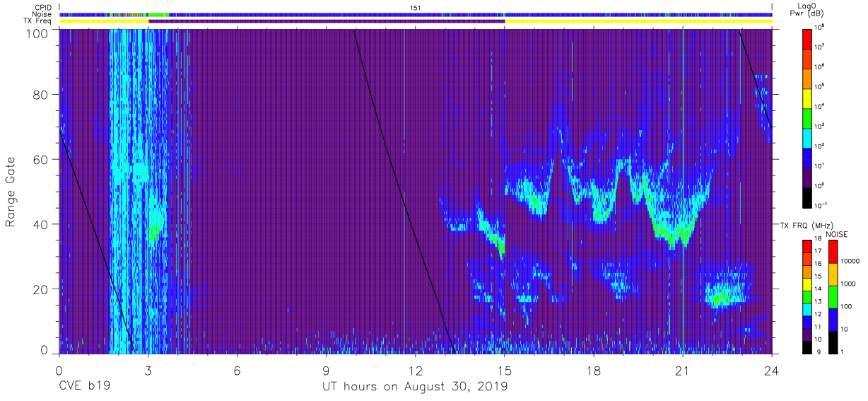Image resolution: width=868 pixels, height=401 pixels.
Task: Click the 'CPID' label at top left
Action: [x=44, y=7]
